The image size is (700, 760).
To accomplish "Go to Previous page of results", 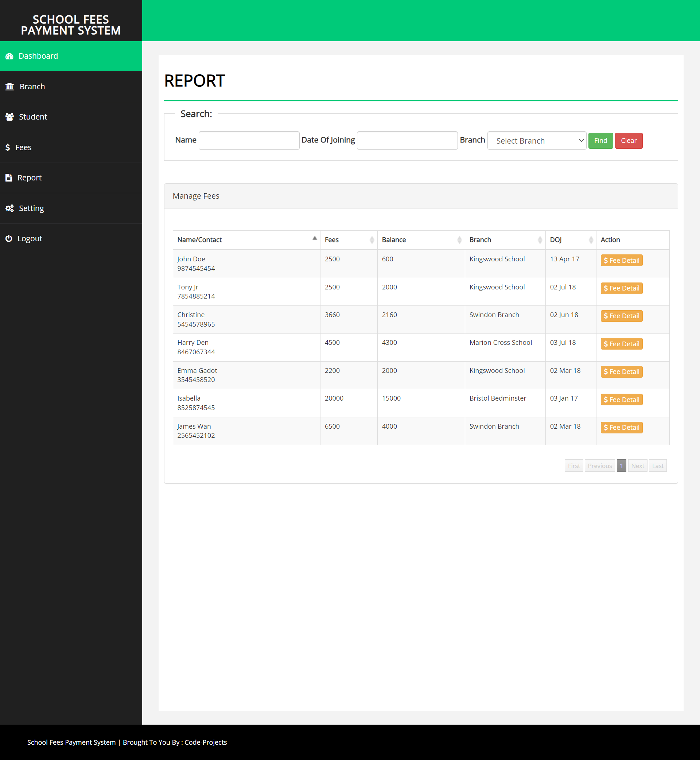I will 600,466.
